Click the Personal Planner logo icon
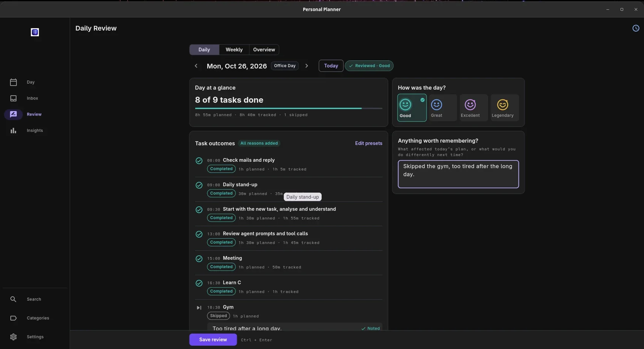This screenshot has height=349, width=644. [x=35, y=32]
